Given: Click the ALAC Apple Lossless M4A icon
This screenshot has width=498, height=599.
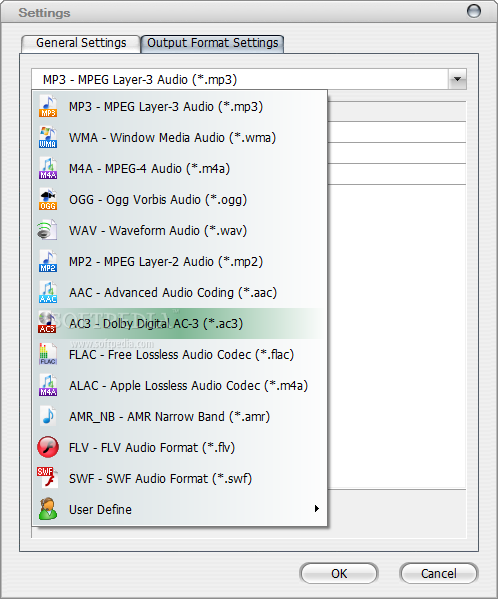Looking at the screenshot, I should tap(48, 385).
